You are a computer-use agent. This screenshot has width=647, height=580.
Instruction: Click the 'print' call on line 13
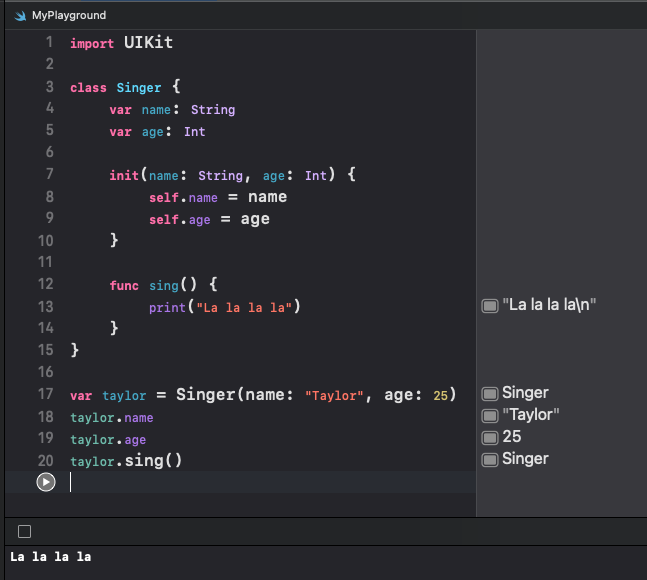pyautogui.click(x=167, y=307)
